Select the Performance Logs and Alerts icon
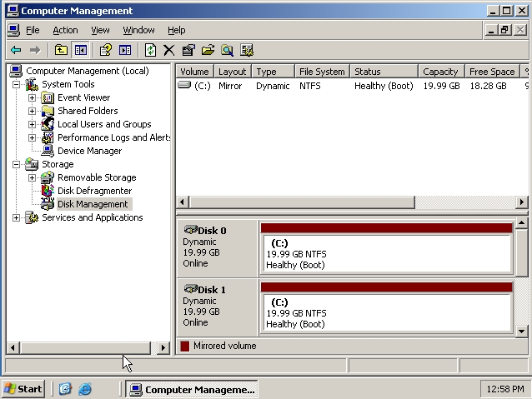532x399 pixels. (x=48, y=137)
